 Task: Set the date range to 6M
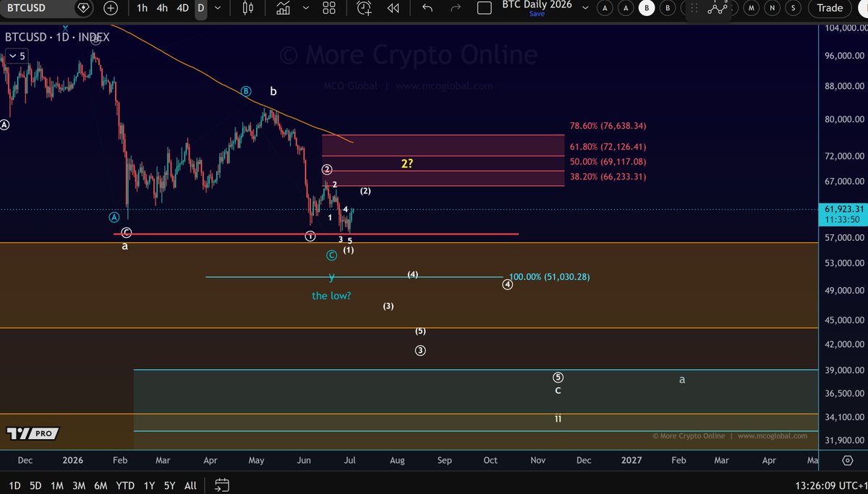point(101,485)
